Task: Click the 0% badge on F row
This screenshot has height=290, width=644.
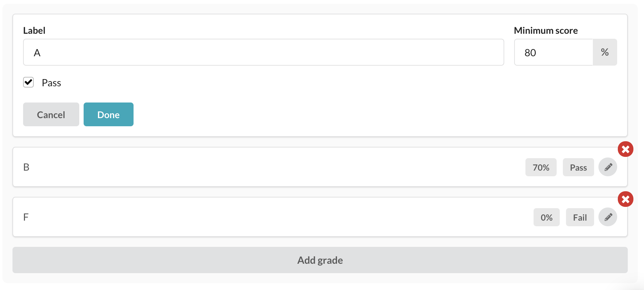Action: pos(547,217)
